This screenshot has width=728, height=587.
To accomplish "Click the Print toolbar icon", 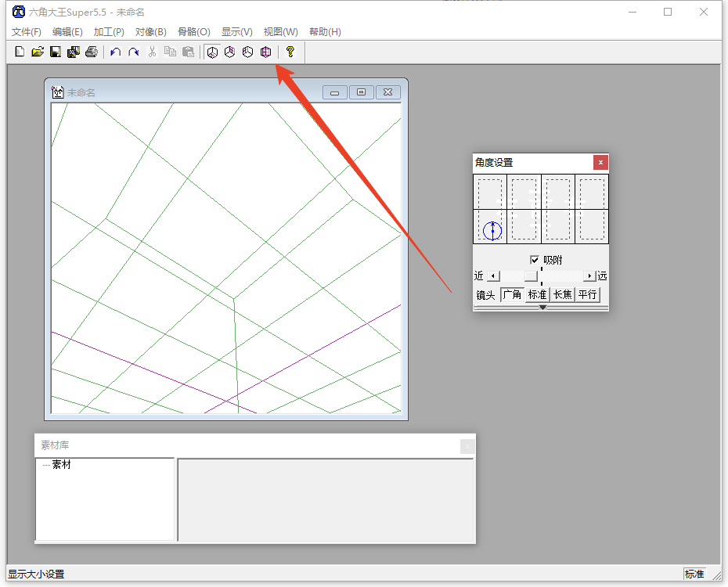I will click(91, 52).
